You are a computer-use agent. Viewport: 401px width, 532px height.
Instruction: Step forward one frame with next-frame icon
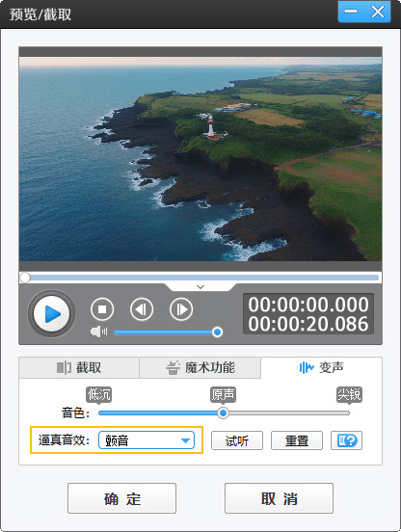[x=181, y=309]
